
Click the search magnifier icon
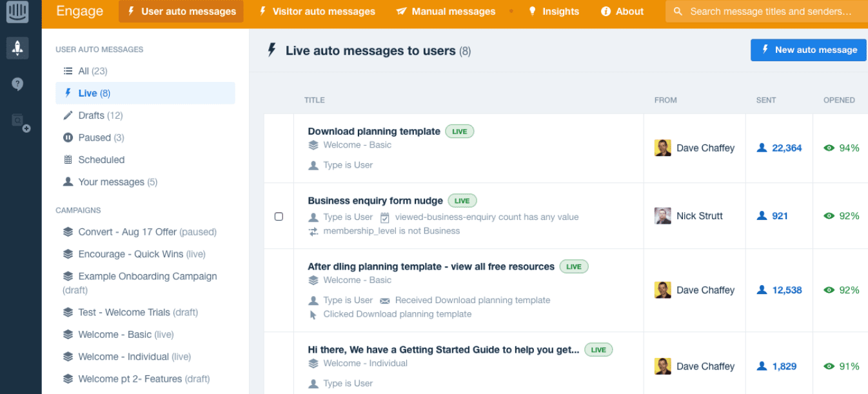[x=678, y=12]
